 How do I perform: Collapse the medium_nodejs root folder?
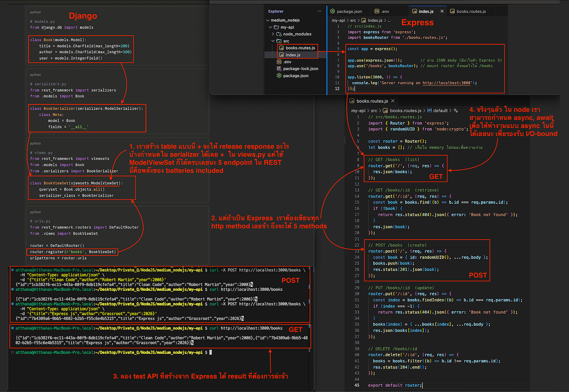(268, 20)
